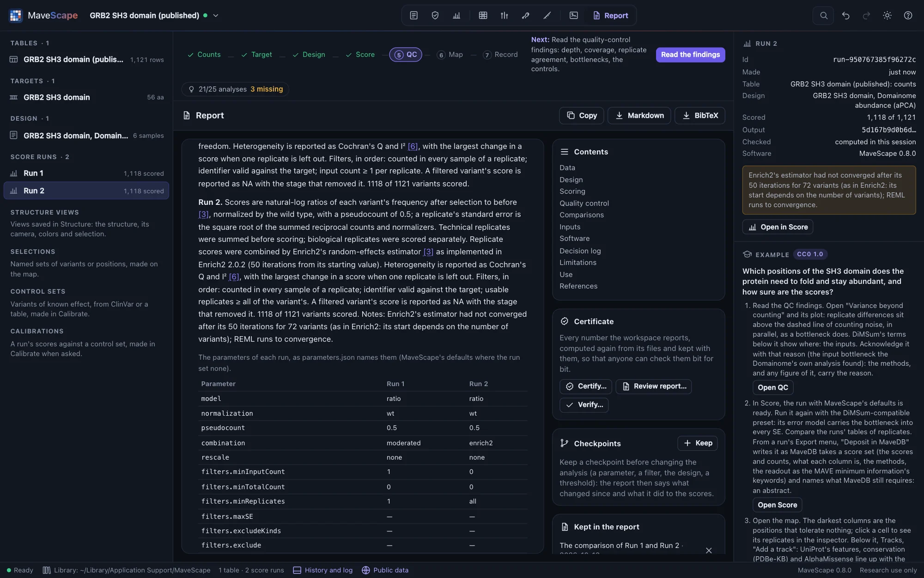924x578 pixels.
Task: Download the report as Markdown
Action: (639, 115)
